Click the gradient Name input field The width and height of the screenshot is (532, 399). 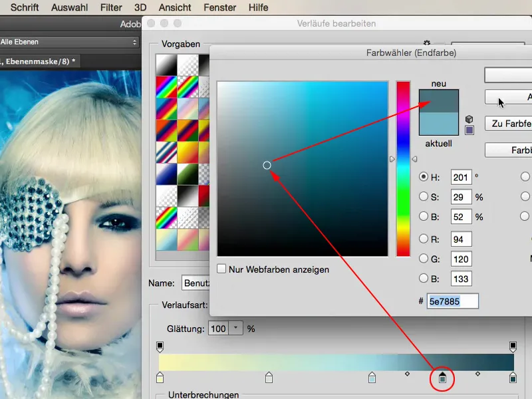(x=196, y=283)
